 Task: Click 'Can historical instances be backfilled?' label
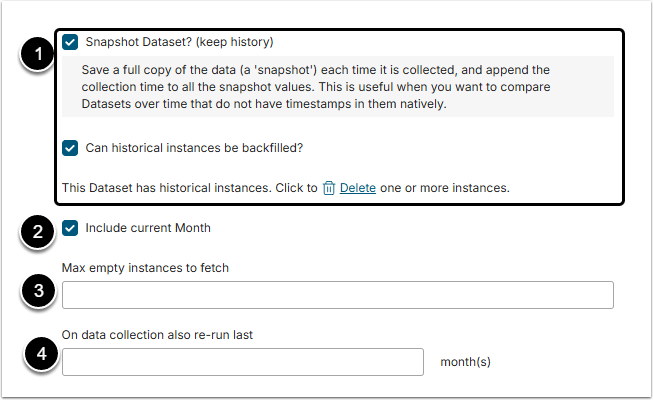click(194, 148)
